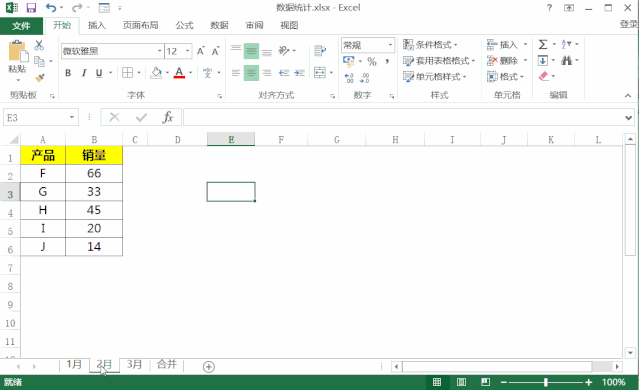Apply cell borders icon
The image size is (639, 390).
coord(128,73)
